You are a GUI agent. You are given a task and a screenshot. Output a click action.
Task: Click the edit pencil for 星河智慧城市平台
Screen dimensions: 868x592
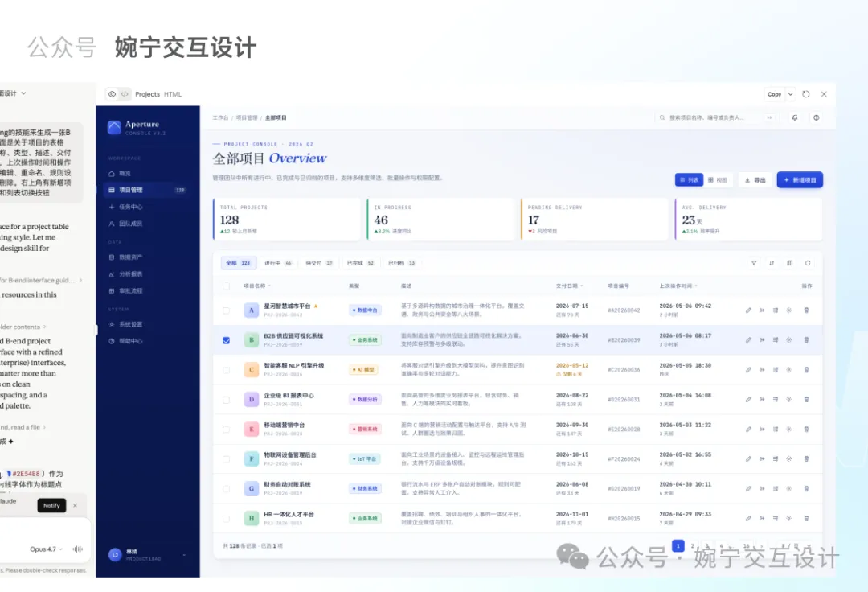coord(748,310)
